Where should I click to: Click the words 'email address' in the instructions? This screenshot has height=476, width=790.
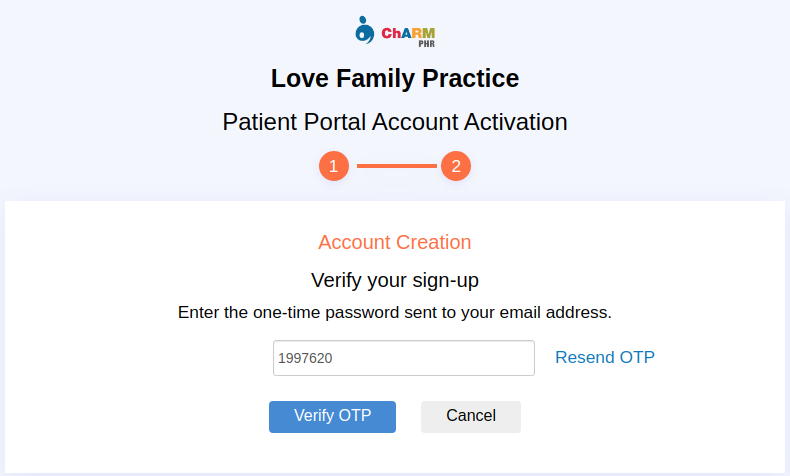[555, 312]
